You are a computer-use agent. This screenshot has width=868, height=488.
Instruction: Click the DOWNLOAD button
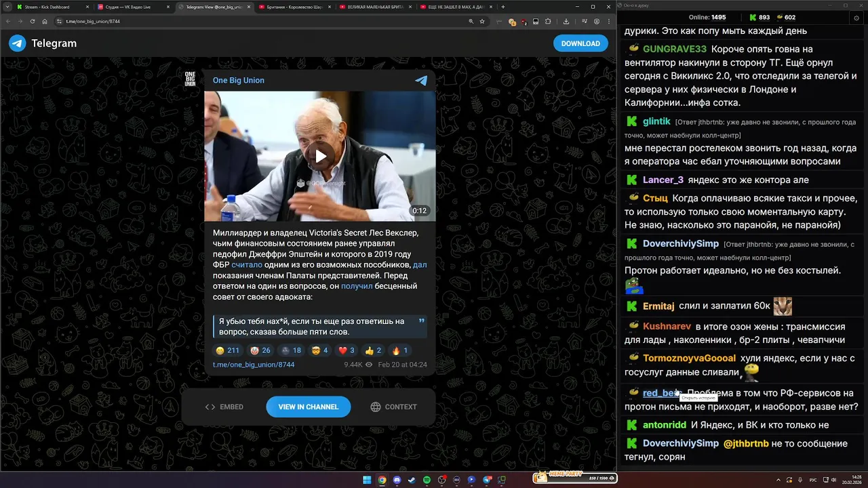pos(580,43)
